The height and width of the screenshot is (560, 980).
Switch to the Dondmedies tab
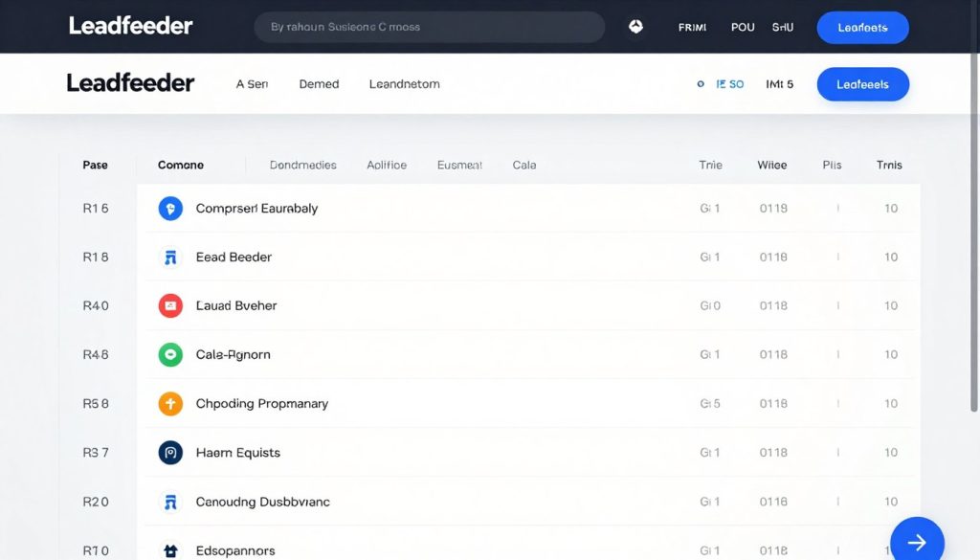pyautogui.click(x=303, y=165)
